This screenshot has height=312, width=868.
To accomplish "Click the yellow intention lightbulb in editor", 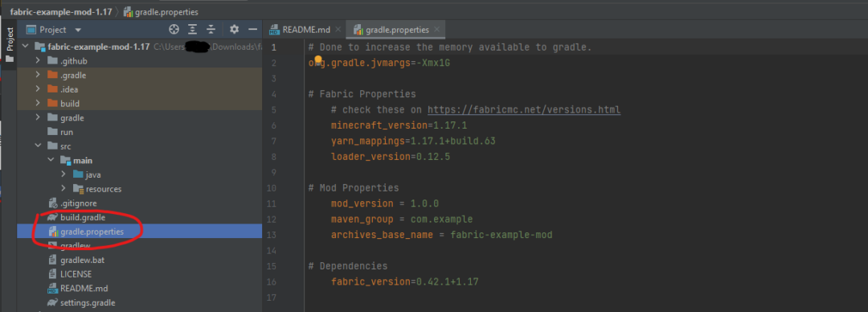I will 318,59.
